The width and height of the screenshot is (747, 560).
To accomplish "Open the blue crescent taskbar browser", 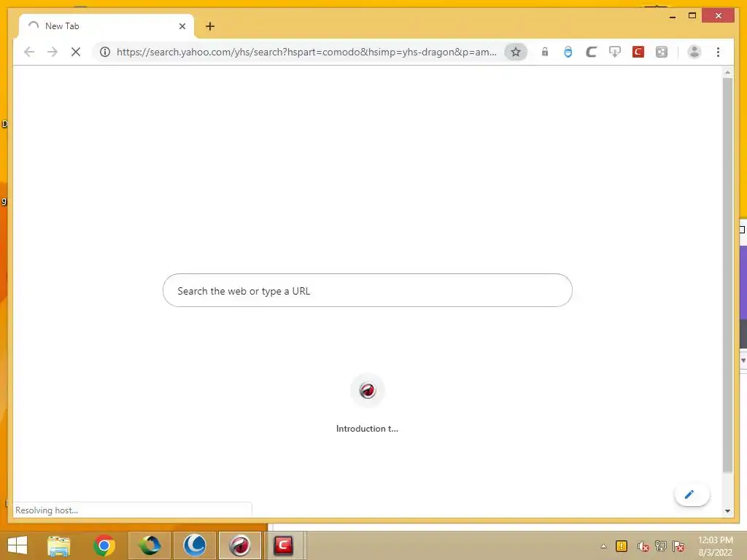I will click(x=194, y=545).
